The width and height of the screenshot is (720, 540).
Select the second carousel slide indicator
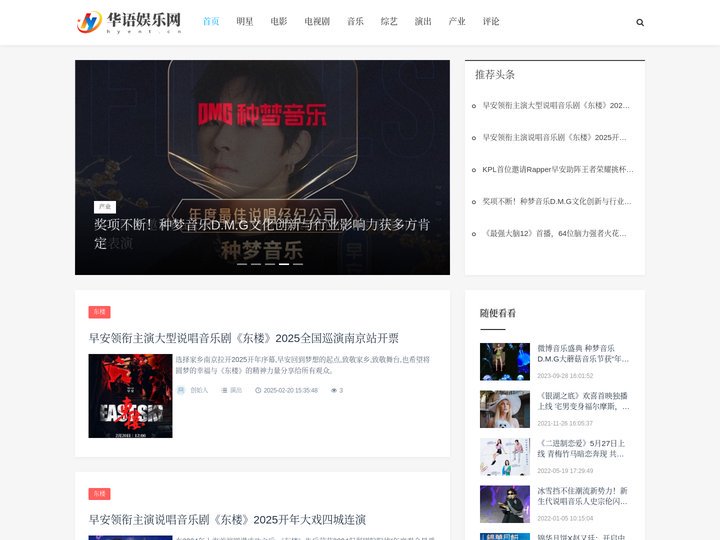256,264
